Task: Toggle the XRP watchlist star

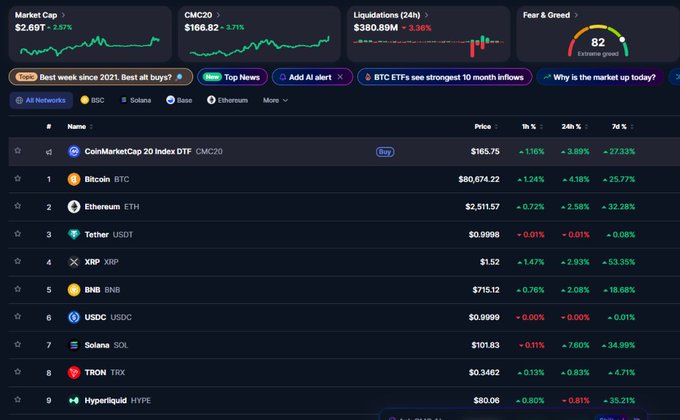Action: click(x=18, y=261)
